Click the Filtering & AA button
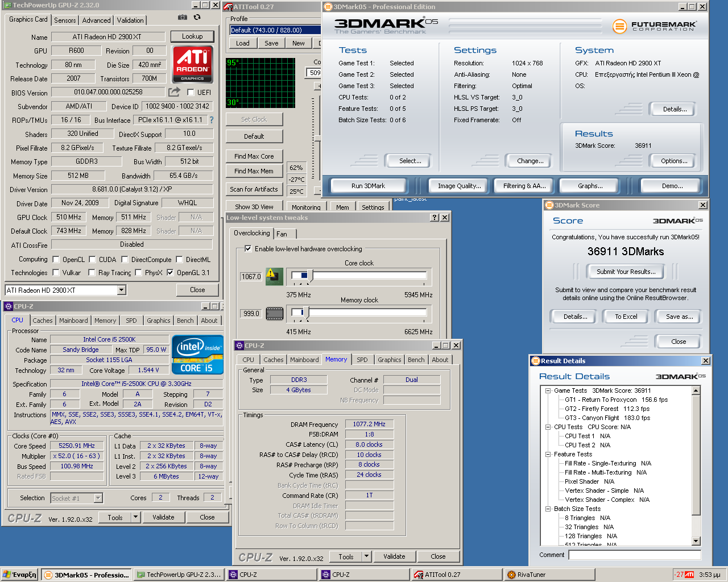Viewport: 728px width, 582px height. click(524, 186)
